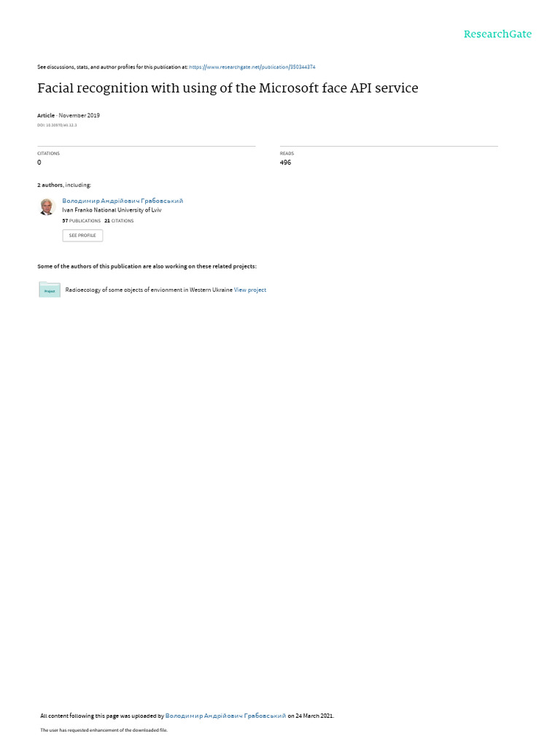Click the ResearchGate logo

[x=497, y=34]
